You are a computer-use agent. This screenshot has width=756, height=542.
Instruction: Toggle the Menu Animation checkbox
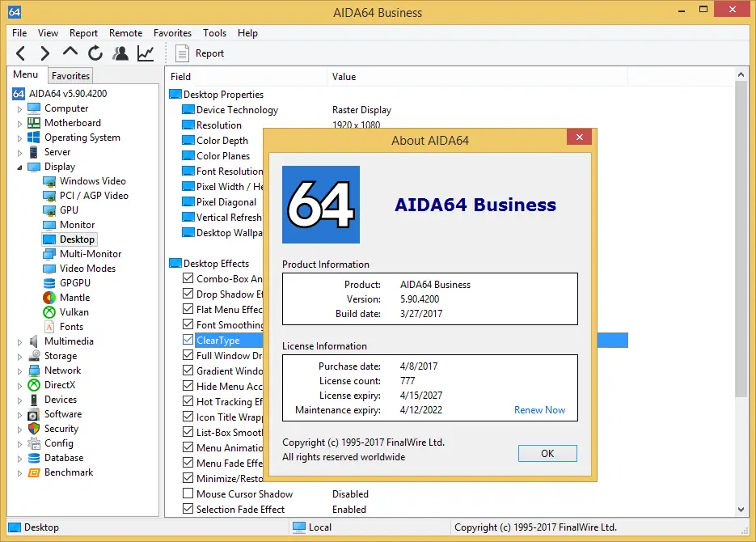click(x=188, y=447)
